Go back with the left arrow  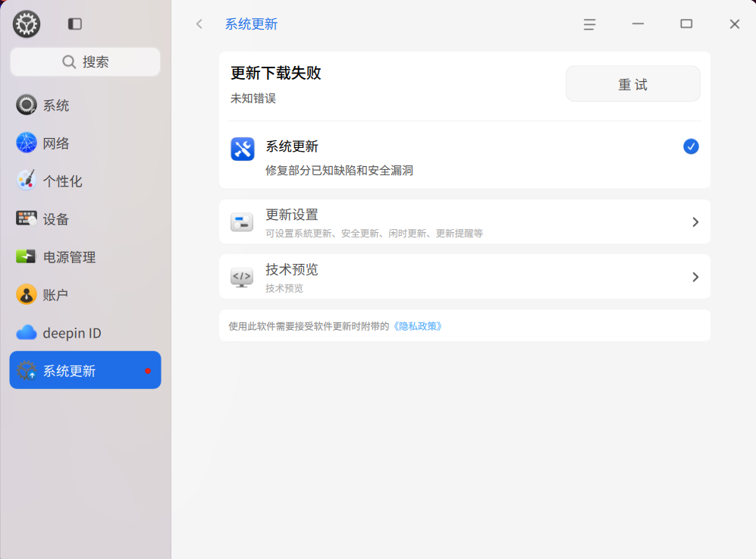point(199,24)
